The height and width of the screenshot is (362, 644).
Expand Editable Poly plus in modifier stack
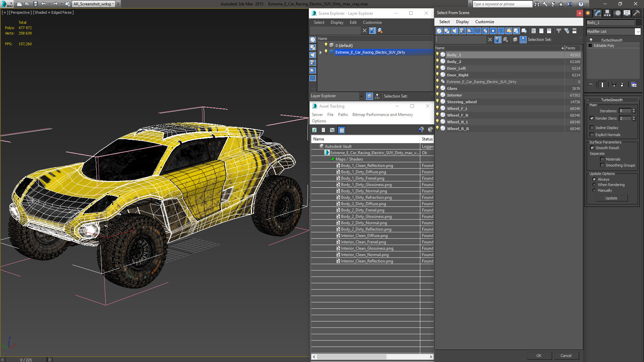590,46
